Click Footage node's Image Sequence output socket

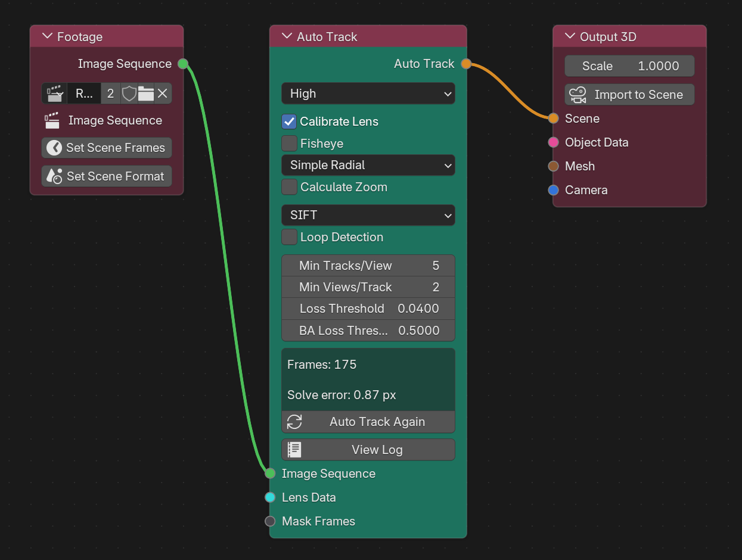183,64
